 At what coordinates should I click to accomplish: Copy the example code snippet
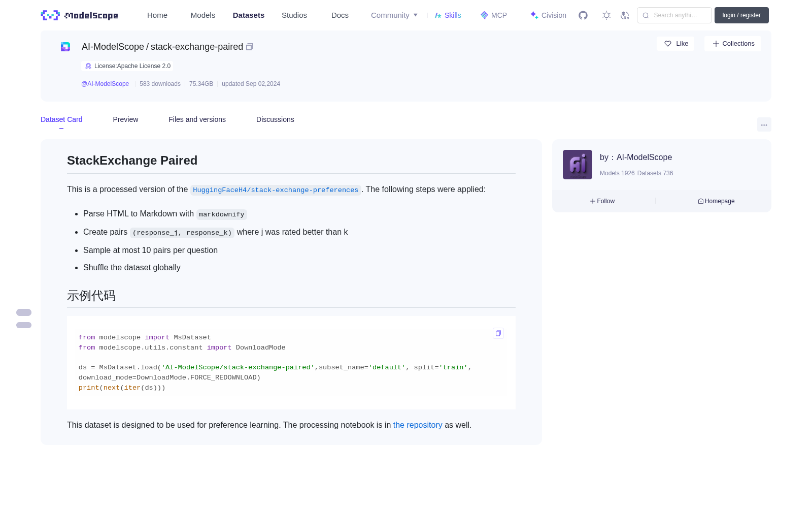[498, 333]
